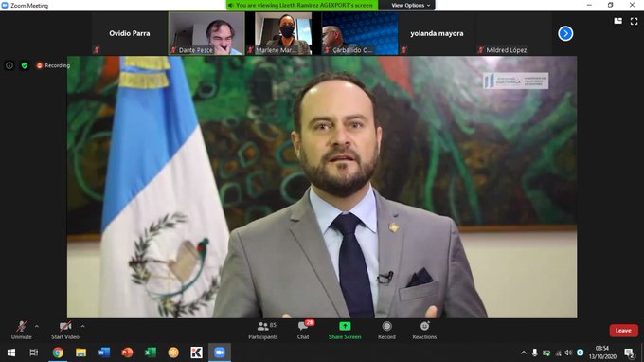The image size is (644, 362).
Task: Start Video in Zoom toolbar
Action: (65, 331)
